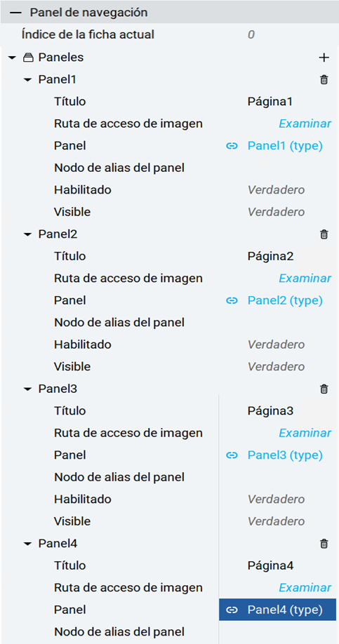Delete Panel1 using its trash icon
The image size is (339, 644).
click(324, 80)
